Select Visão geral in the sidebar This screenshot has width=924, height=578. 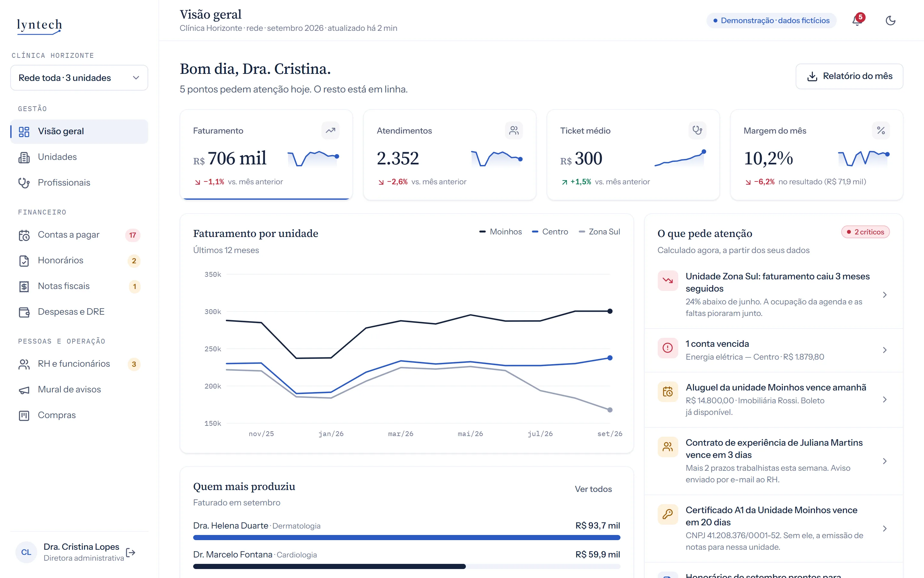[x=79, y=132]
